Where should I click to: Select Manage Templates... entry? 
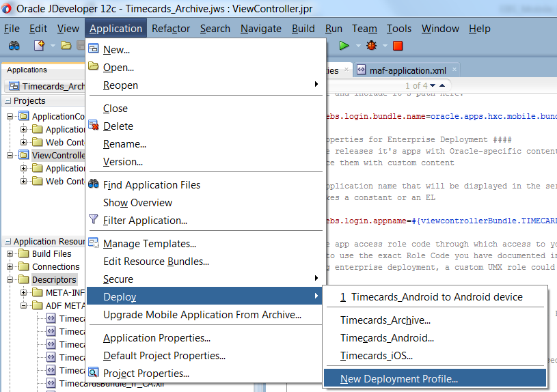206,244
